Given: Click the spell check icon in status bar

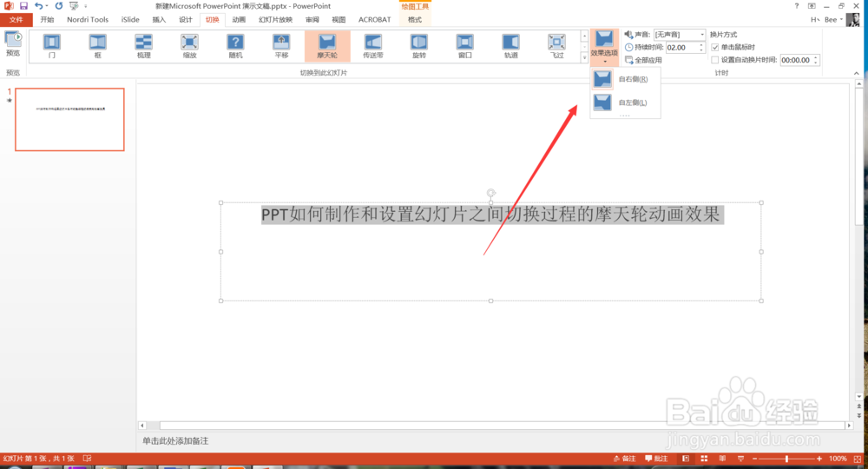Looking at the screenshot, I should (x=87, y=459).
